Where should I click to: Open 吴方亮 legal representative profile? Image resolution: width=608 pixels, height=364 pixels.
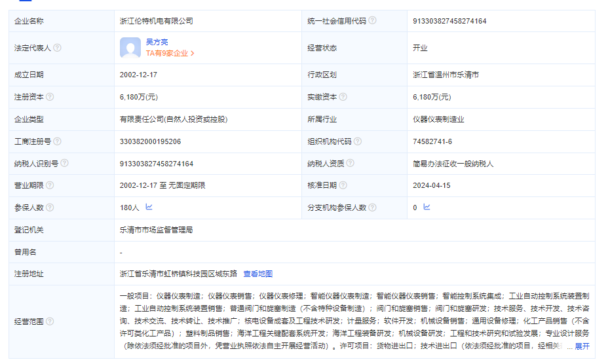(157, 42)
